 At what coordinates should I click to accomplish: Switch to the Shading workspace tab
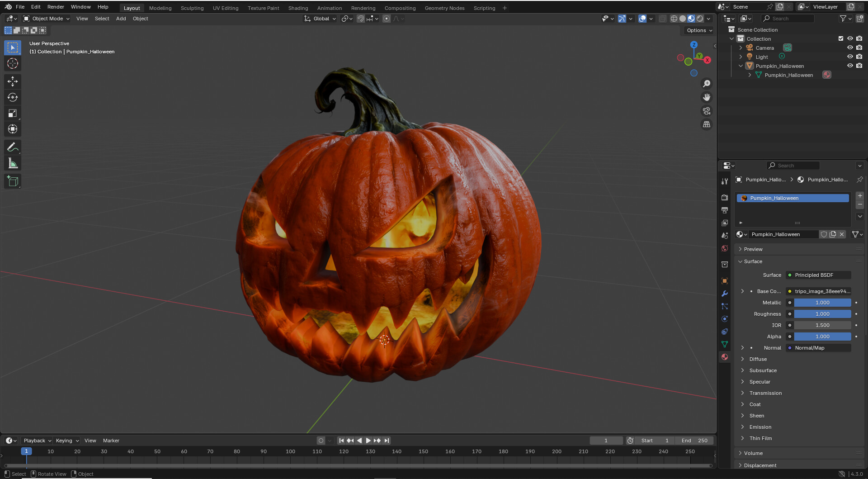click(x=298, y=8)
